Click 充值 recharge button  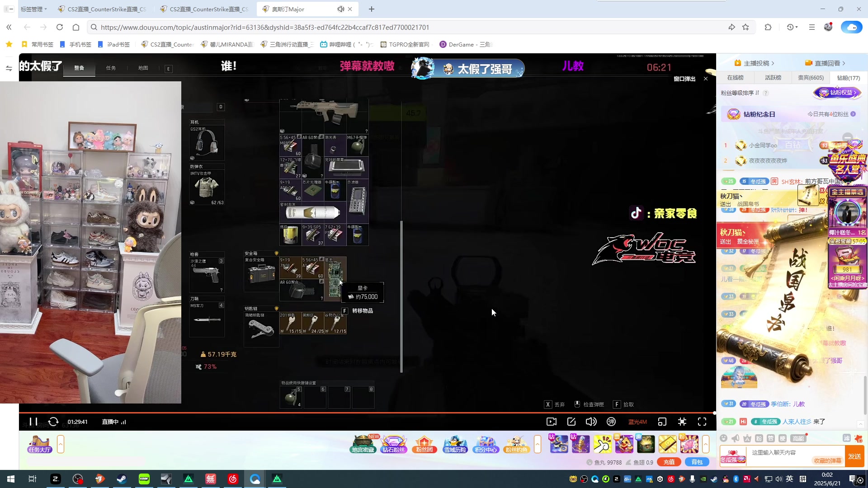point(669,462)
